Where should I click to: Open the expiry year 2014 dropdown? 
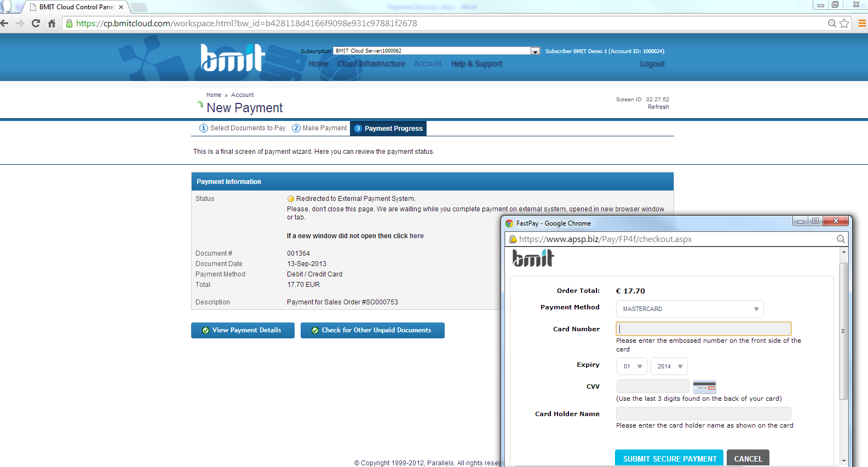669,366
